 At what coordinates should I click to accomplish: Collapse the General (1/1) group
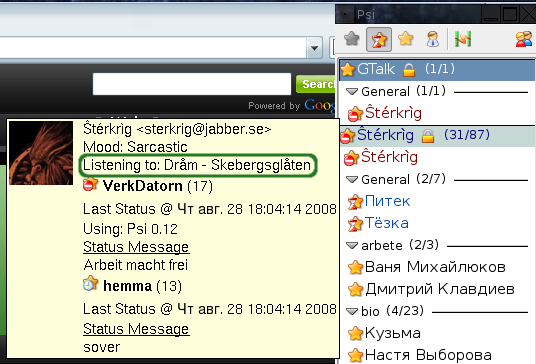(x=352, y=91)
